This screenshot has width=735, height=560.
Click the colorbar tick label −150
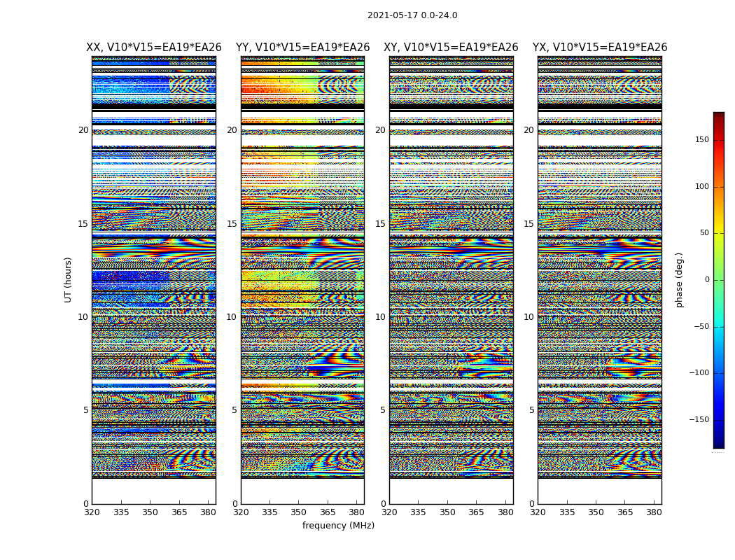coord(699,420)
